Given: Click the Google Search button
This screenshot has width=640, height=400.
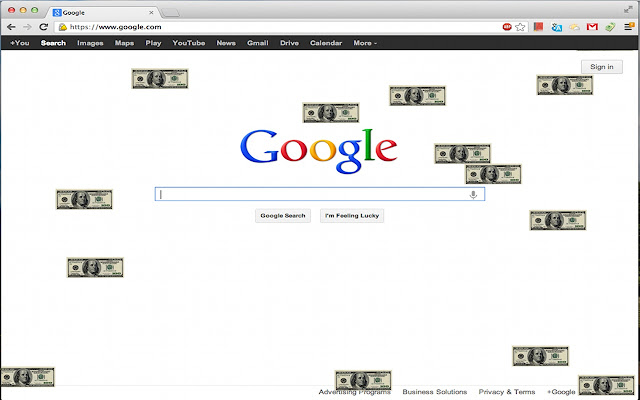Looking at the screenshot, I should click(x=283, y=216).
